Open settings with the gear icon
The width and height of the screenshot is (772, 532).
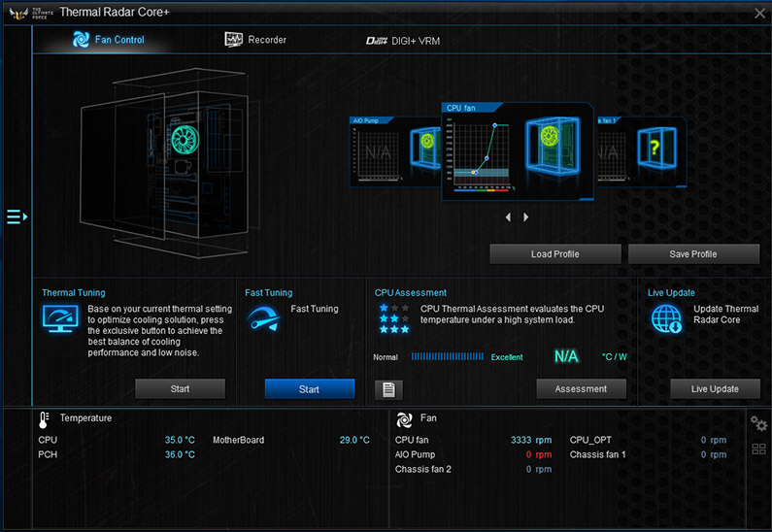pos(758,424)
